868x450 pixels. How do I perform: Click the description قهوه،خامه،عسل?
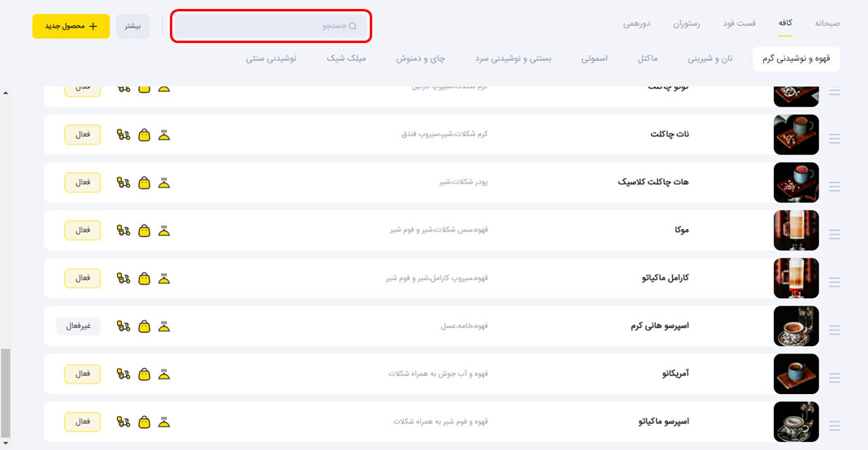click(464, 326)
